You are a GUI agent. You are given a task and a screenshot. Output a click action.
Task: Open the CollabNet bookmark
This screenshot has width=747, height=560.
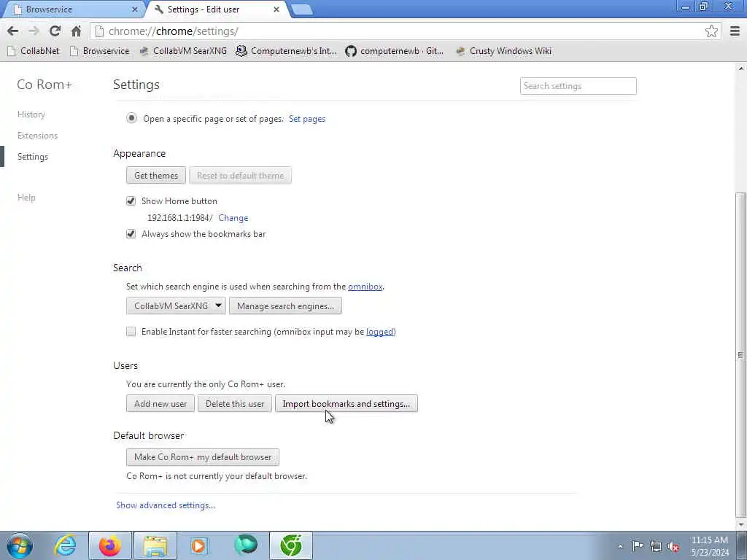tap(34, 51)
